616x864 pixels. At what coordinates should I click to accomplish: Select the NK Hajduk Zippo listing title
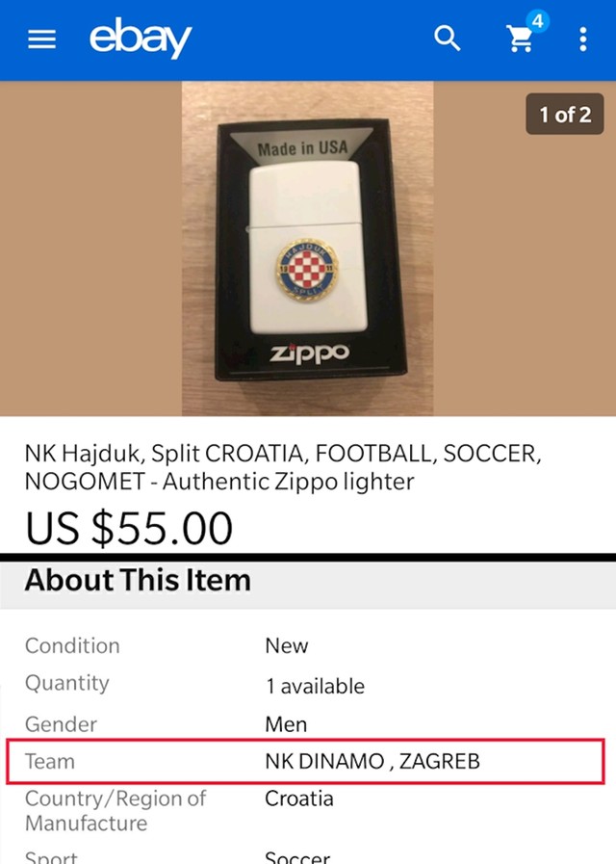pyautogui.click(x=283, y=467)
